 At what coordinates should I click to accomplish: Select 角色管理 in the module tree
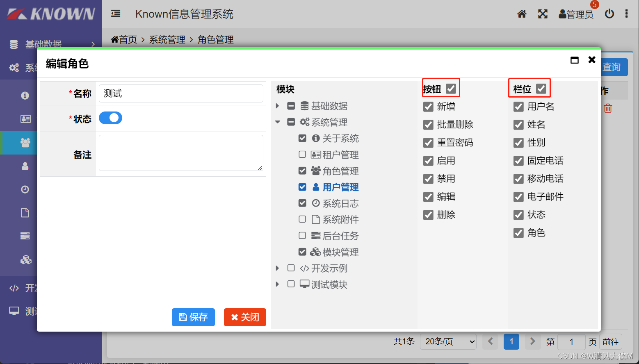340,171
